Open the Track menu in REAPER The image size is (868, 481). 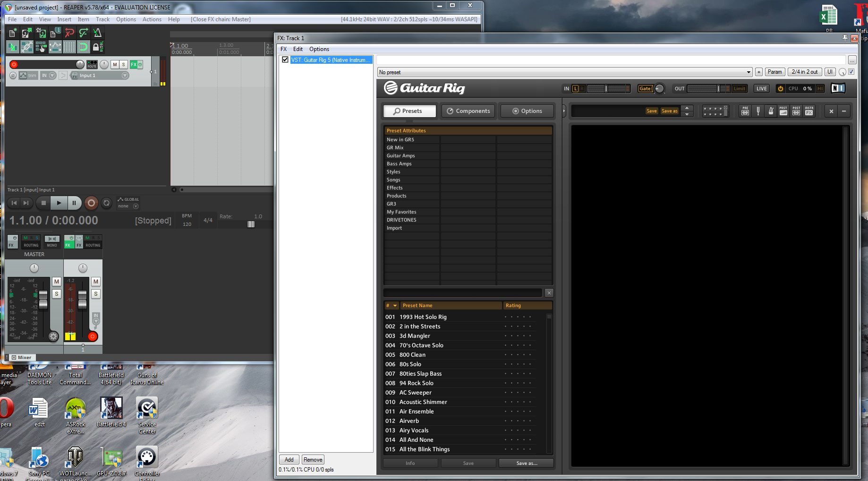pos(102,19)
